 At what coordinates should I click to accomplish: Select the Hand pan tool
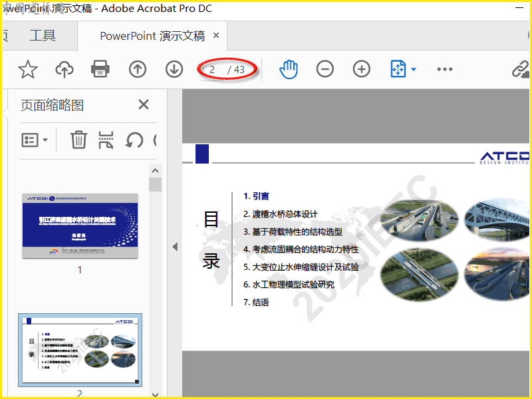click(x=289, y=69)
